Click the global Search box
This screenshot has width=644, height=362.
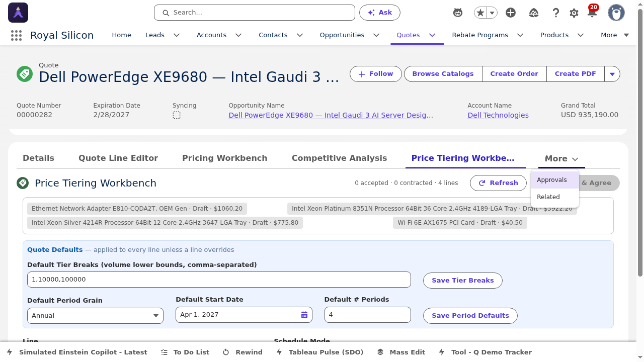coord(255,13)
